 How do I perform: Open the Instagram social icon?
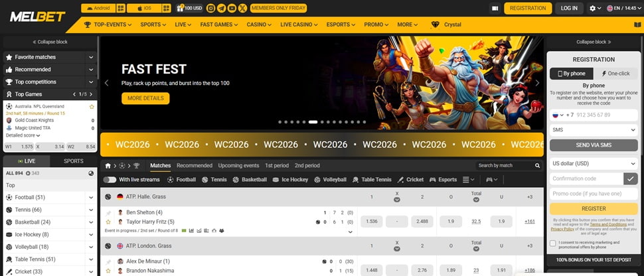(210, 8)
